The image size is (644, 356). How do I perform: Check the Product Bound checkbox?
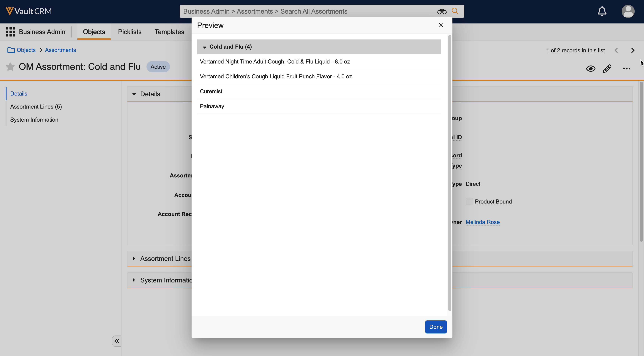(x=469, y=202)
